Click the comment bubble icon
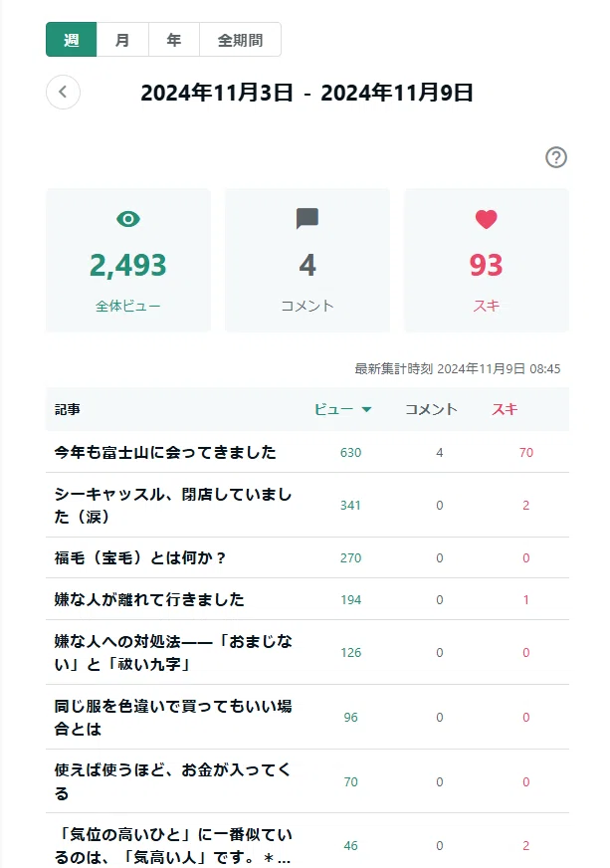The image size is (610, 868). (307, 219)
